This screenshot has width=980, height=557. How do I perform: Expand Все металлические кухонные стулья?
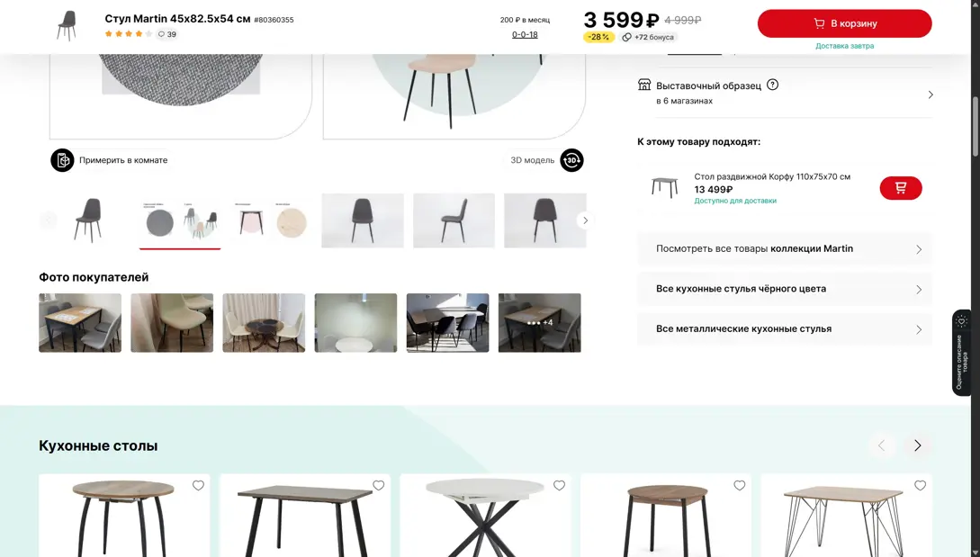pyautogui.click(x=785, y=328)
